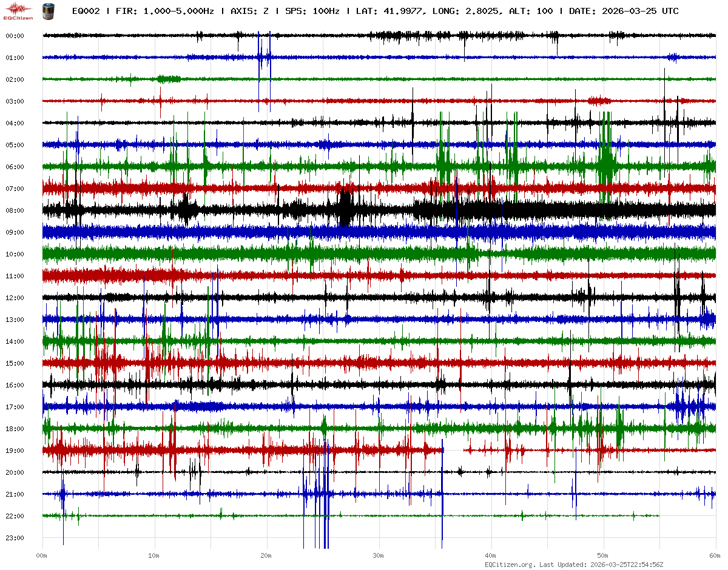Select the 00:00 hour row label
The image size is (728, 570).
[x=15, y=36]
